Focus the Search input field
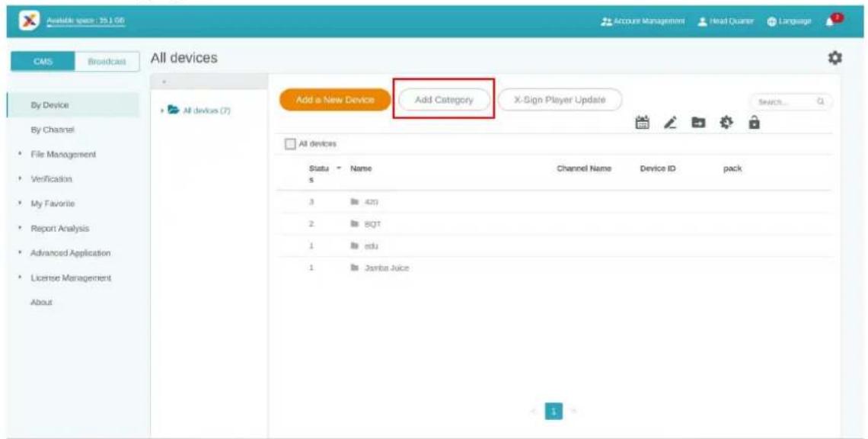Viewport: 868px width, 439px height. 790,102
